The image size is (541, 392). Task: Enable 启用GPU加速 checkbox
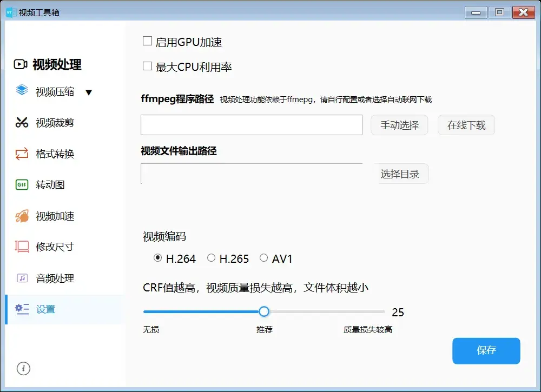[147, 41]
